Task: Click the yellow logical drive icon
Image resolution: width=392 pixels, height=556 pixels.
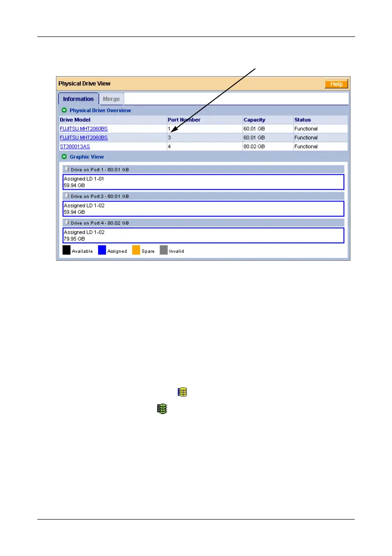Action: tap(182, 392)
